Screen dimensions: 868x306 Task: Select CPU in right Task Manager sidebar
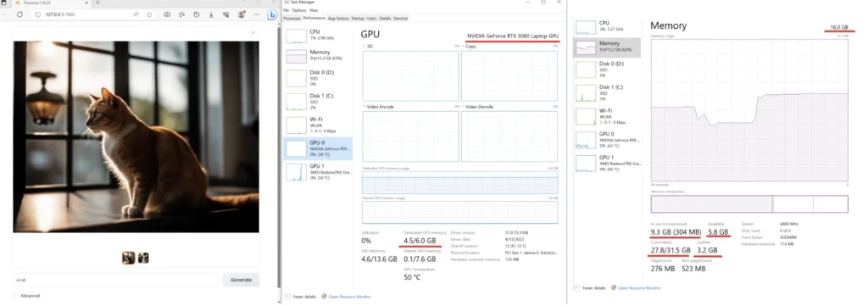pos(607,26)
